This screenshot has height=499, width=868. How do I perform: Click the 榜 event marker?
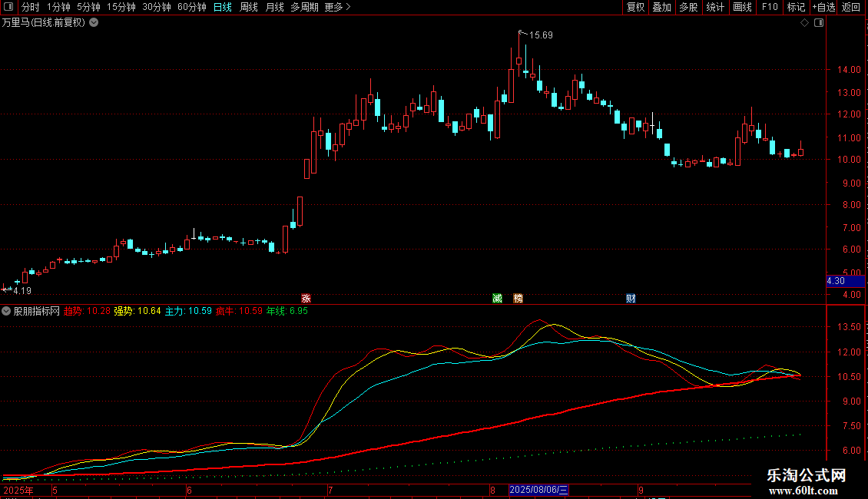518,299
